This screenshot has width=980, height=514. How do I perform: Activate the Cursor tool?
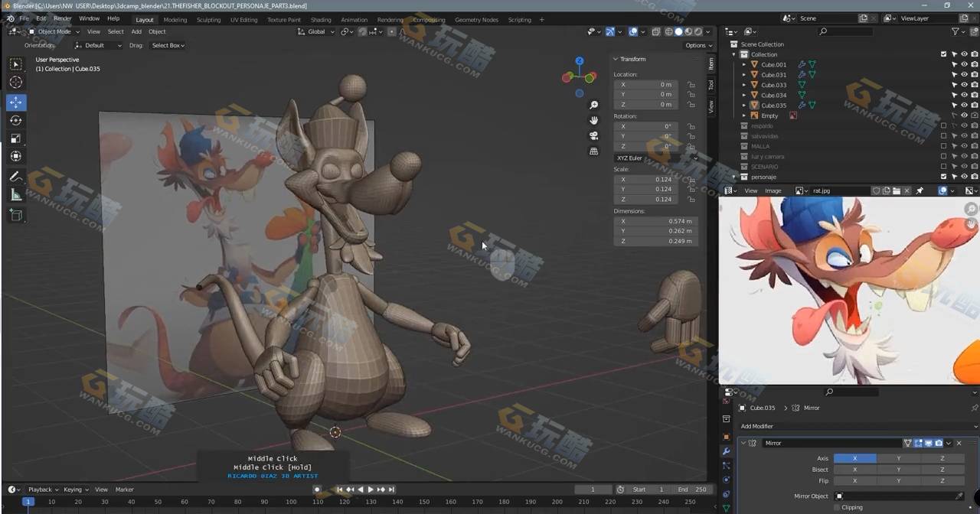15,83
